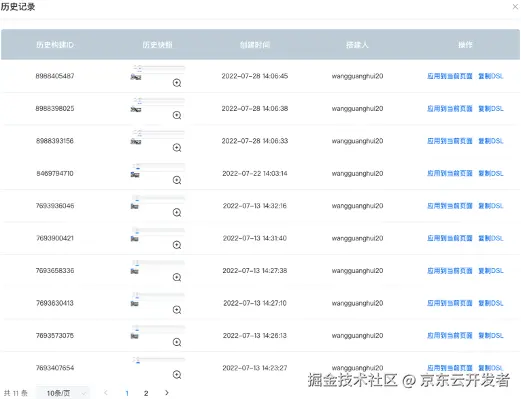
Task: Apply build 8988398025 to current page
Action: coord(450,109)
